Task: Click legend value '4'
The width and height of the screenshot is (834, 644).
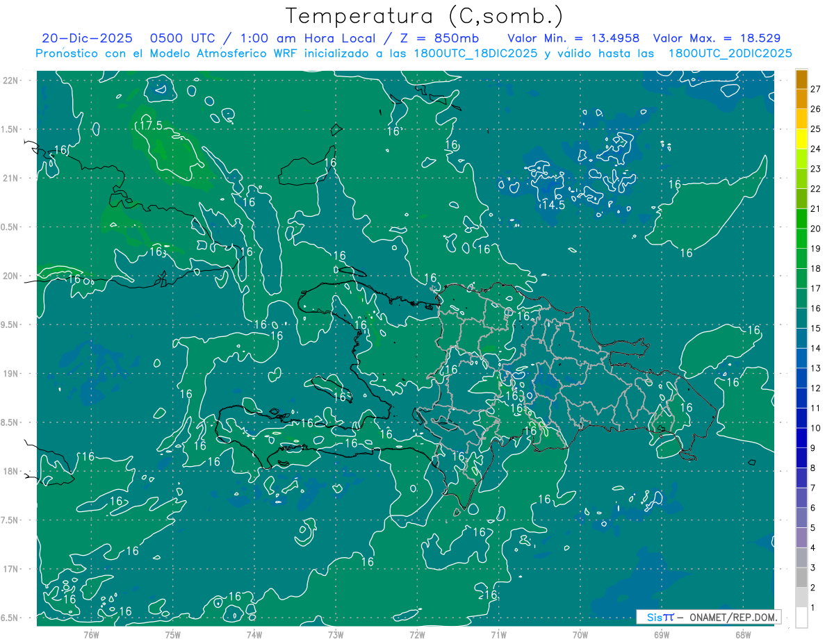Action: (x=812, y=548)
